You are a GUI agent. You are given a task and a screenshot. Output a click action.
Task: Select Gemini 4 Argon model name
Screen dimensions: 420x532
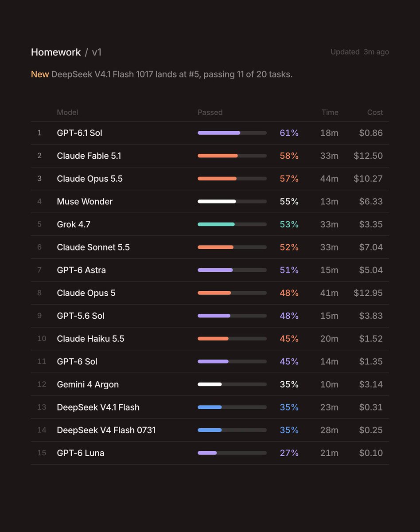tap(88, 384)
